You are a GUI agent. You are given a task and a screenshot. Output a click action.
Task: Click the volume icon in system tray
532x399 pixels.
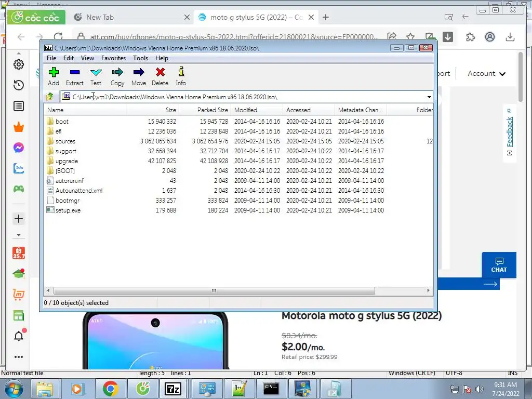tap(480, 389)
